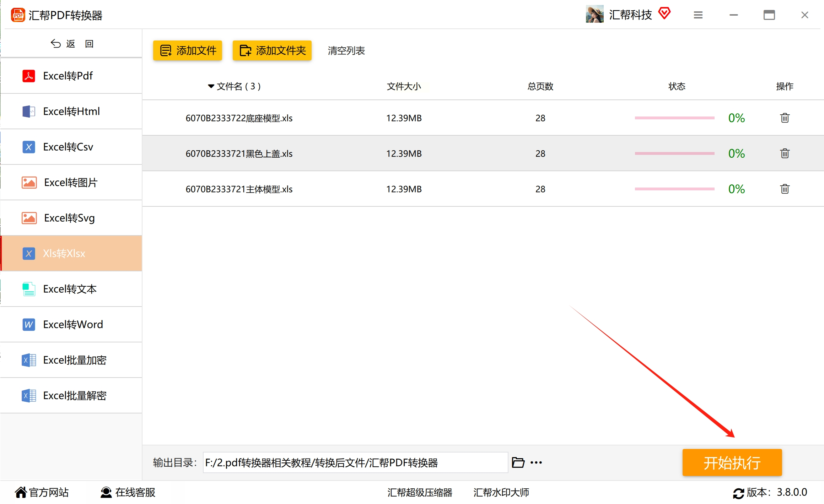
Task: Click 清空列表 to clear the list
Action: click(346, 51)
